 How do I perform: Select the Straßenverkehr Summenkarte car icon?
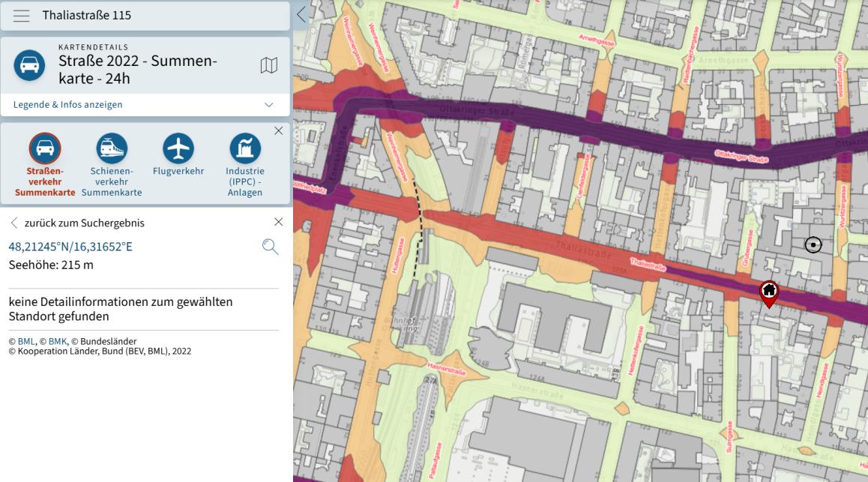point(45,148)
